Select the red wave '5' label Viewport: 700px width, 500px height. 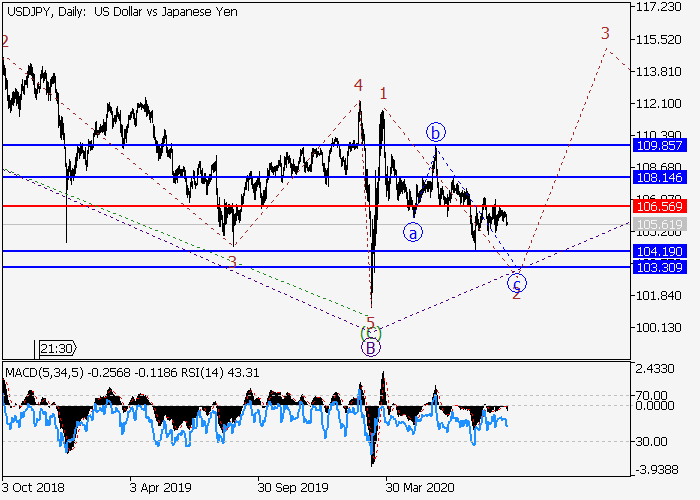(370, 324)
